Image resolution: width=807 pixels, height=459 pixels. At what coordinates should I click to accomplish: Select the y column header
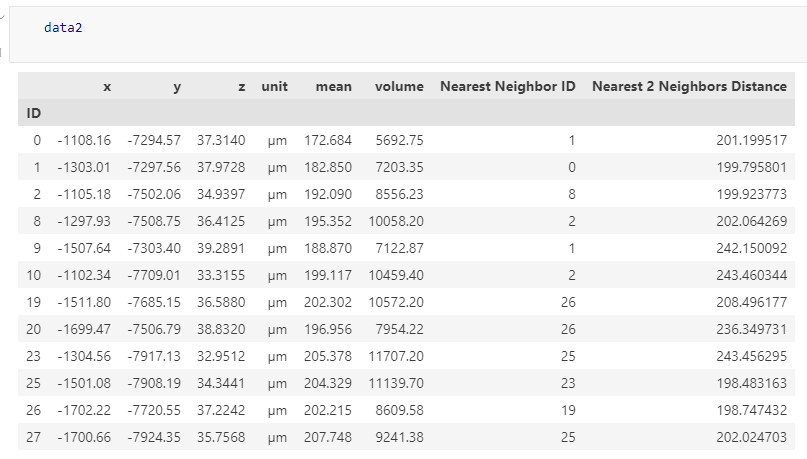177,86
